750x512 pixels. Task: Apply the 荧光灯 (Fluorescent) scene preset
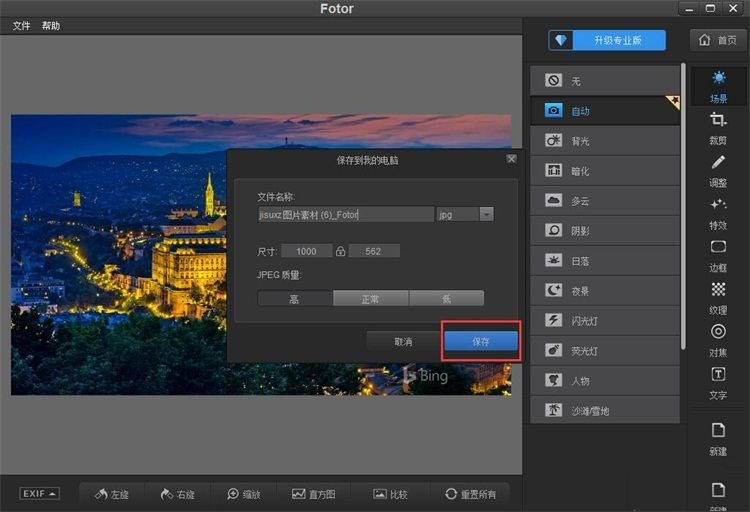(605, 351)
